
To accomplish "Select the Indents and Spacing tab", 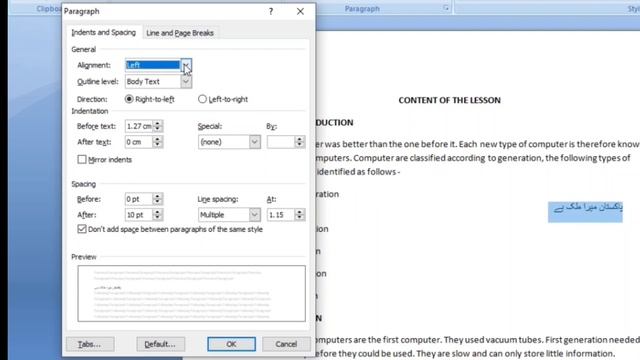I will pos(104,32).
